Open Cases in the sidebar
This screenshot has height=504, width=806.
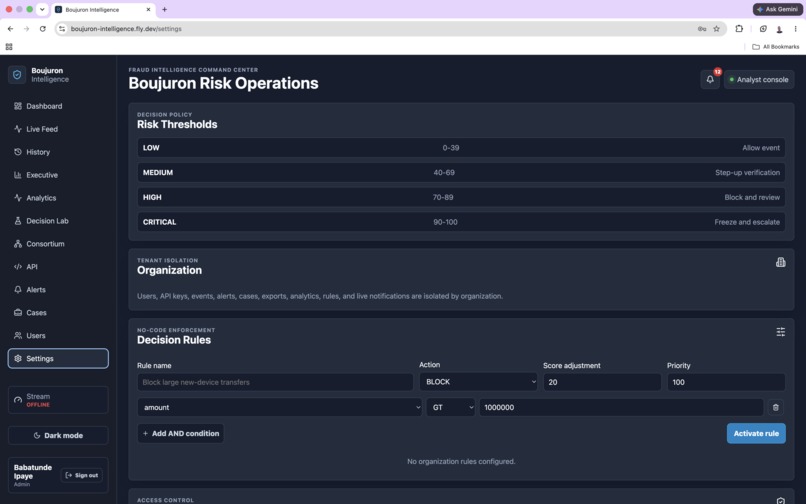click(x=58, y=313)
